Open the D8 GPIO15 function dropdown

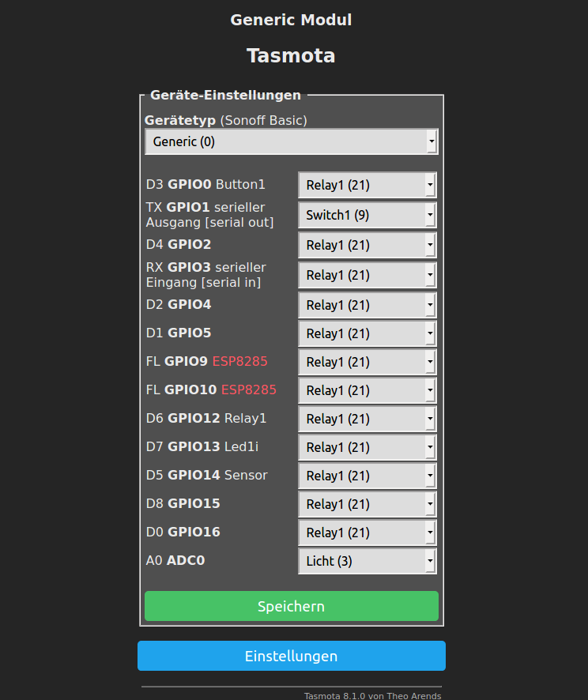[367, 504]
